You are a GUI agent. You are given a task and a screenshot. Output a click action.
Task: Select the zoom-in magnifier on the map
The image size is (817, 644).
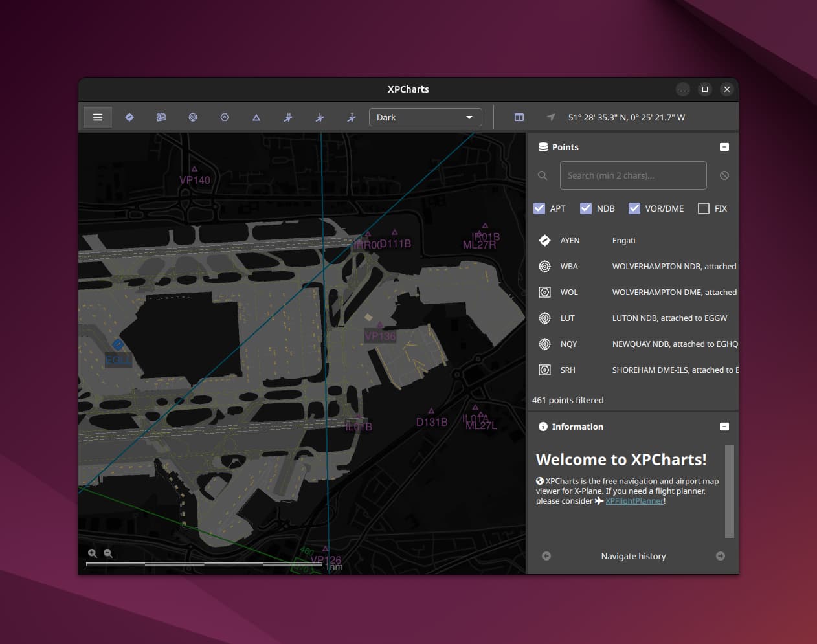(x=93, y=553)
